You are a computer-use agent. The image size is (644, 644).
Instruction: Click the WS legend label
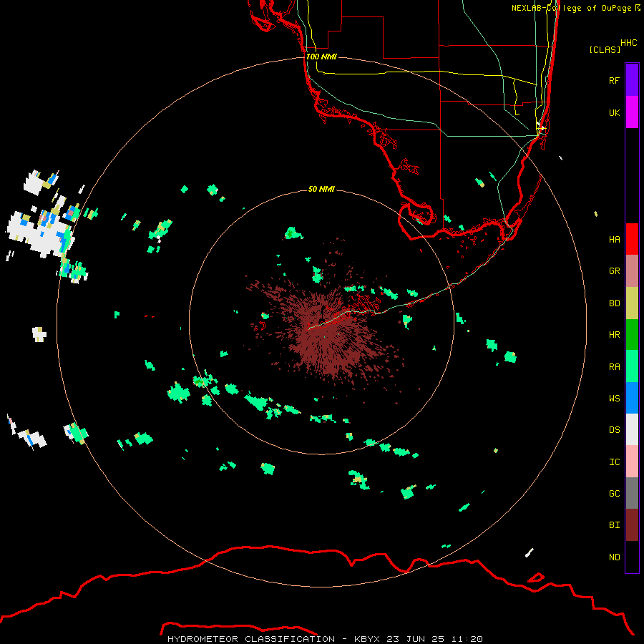[614, 399]
